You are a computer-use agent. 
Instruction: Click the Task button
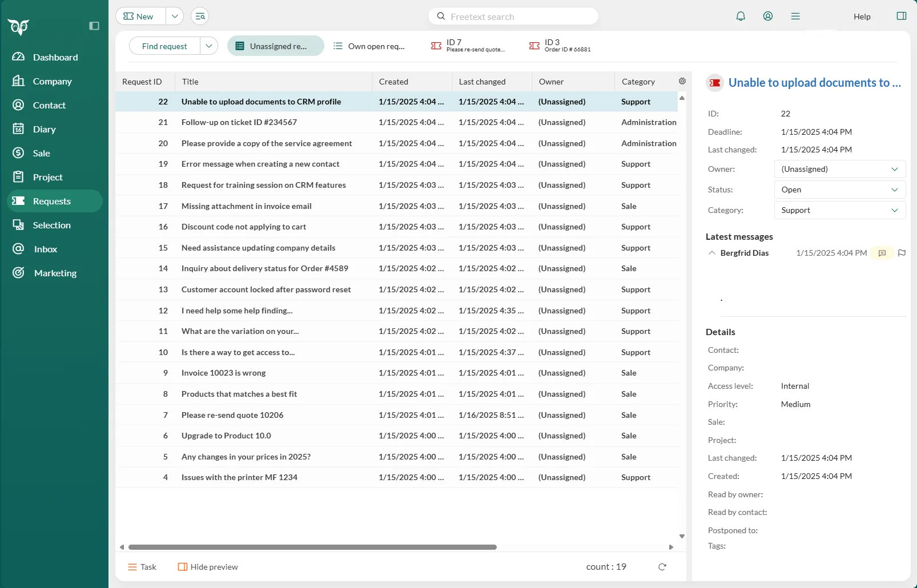(x=142, y=567)
